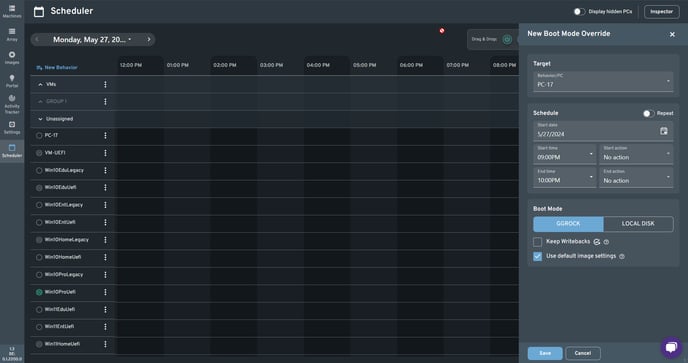Toggle Display hidden PCs switch
The height and width of the screenshot is (363, 688).
tap(579, 12)
